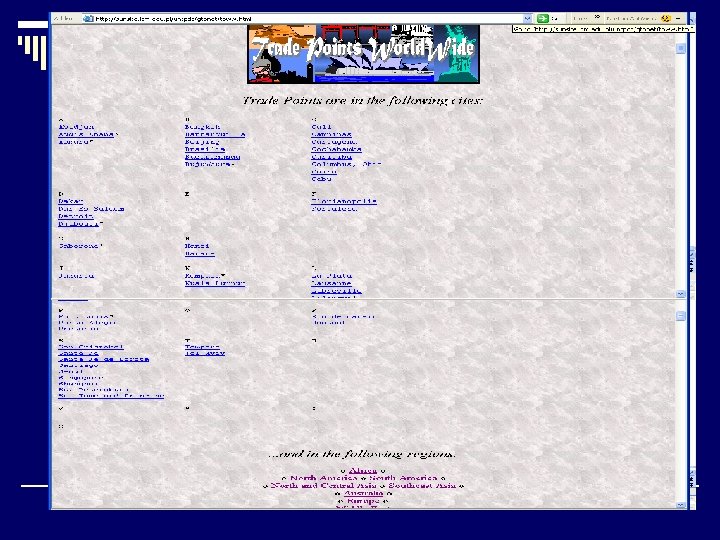Open the Jakarta city link
720x540 pixels.
[76, 276]
